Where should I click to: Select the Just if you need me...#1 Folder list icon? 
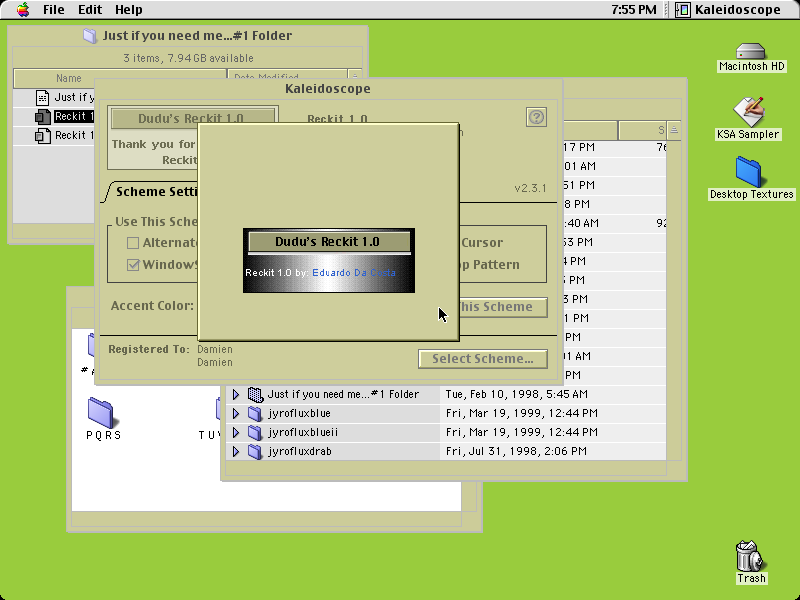(255, 394)
